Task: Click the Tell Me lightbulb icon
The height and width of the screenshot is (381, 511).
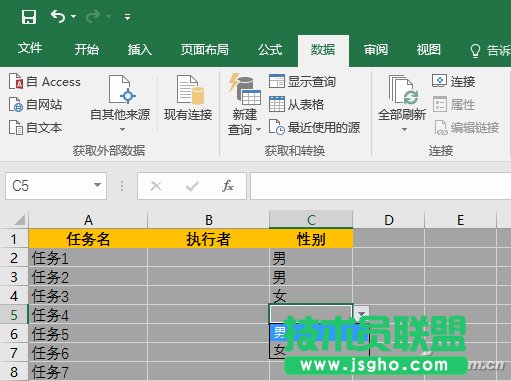Action: click(475, 51)
